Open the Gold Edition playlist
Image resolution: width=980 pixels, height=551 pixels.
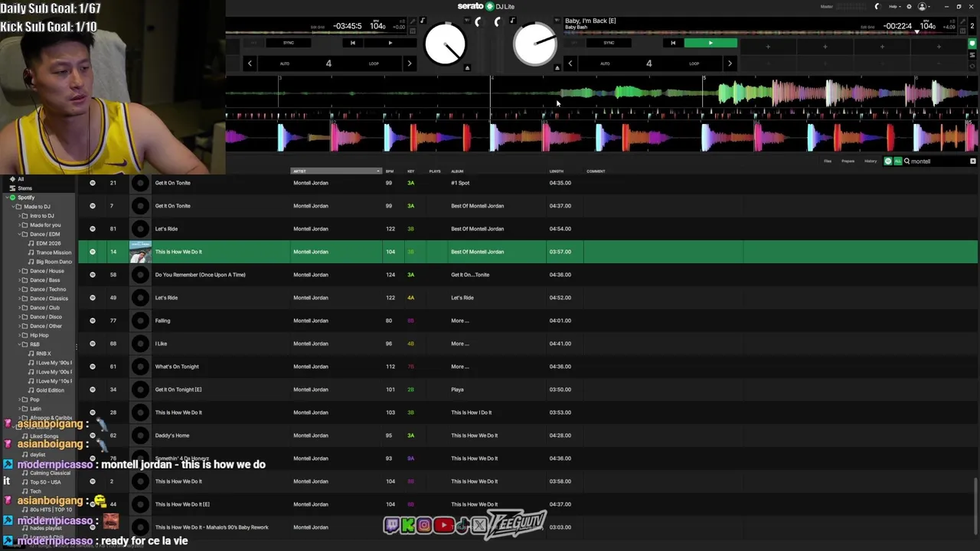pyautogui.click(x=50, y=390)
